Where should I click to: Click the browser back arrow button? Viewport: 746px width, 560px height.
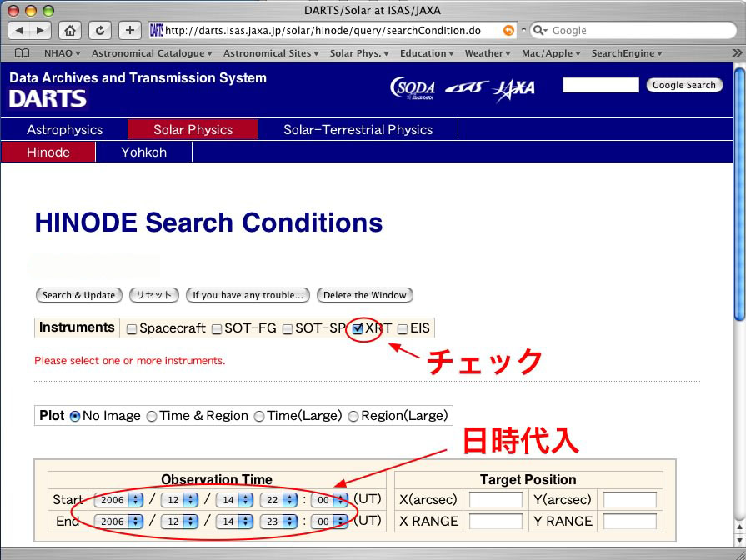click(20, 31)
